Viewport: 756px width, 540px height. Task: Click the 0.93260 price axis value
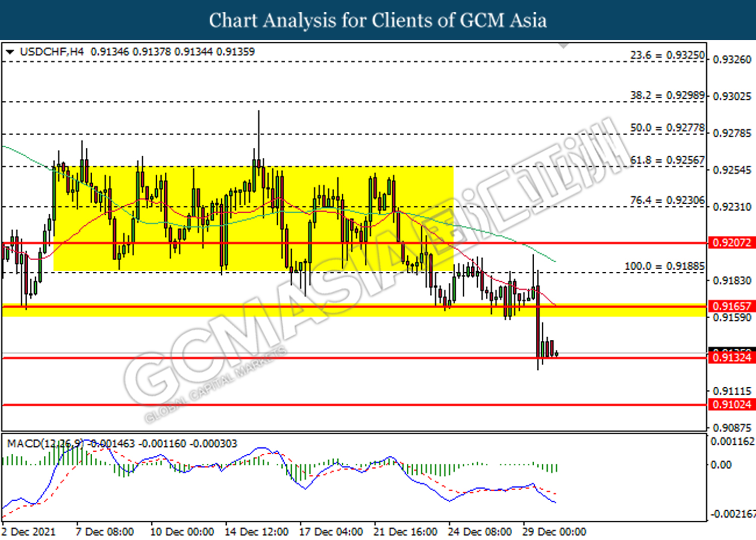732,59
